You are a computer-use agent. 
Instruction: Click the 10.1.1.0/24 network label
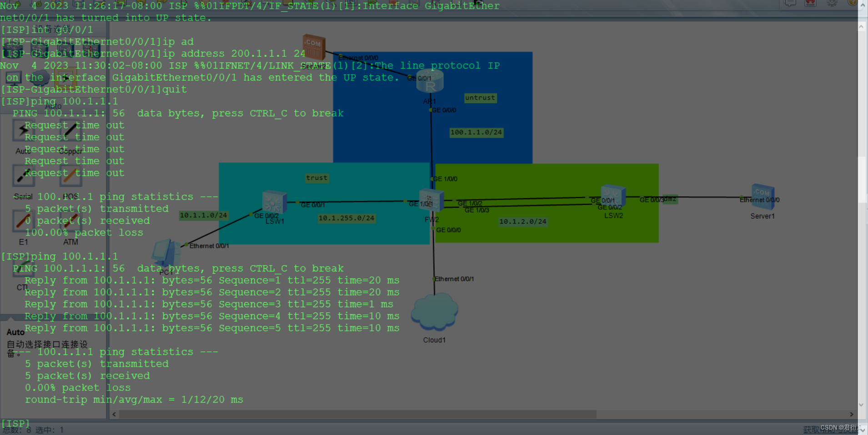click(203, 215)
